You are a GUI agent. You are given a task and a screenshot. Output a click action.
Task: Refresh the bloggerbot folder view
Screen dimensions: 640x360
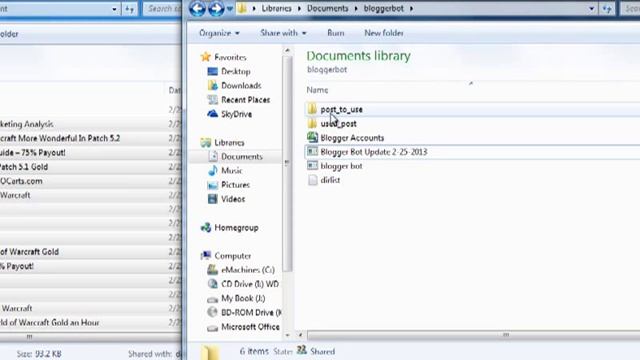(607, 9)
